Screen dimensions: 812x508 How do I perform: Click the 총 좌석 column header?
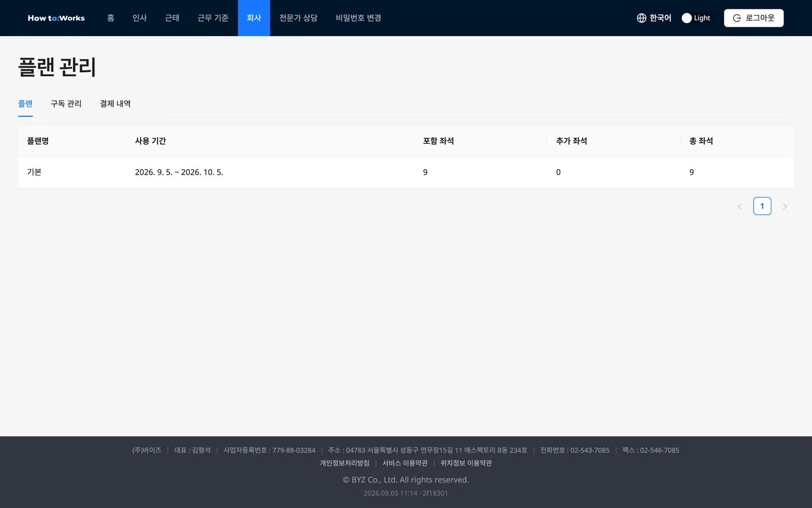[737, 141]
